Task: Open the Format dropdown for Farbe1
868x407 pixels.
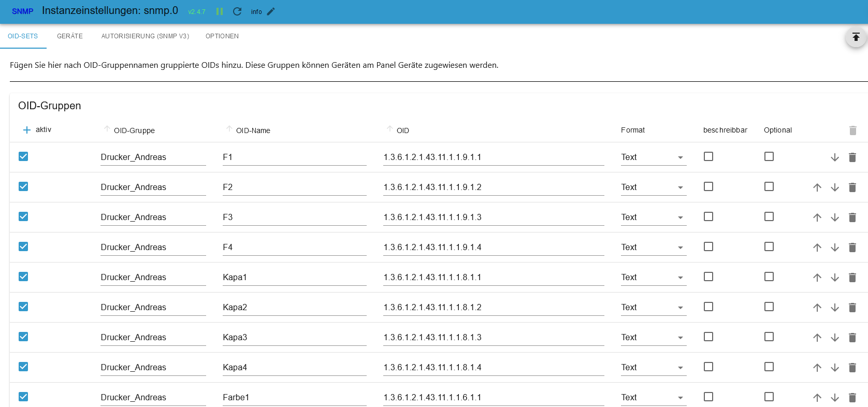Action: [654, 398]
